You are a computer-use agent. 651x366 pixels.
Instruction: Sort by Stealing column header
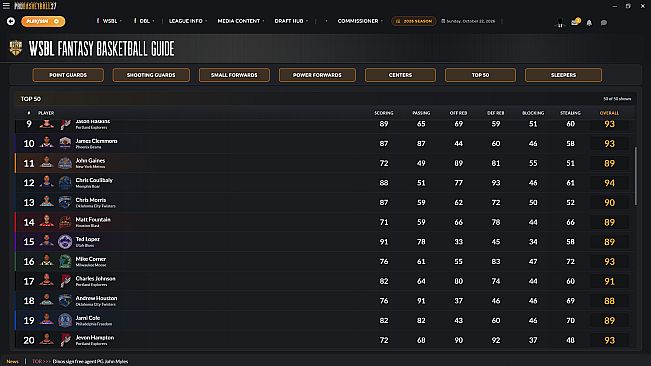click(570, 113)
